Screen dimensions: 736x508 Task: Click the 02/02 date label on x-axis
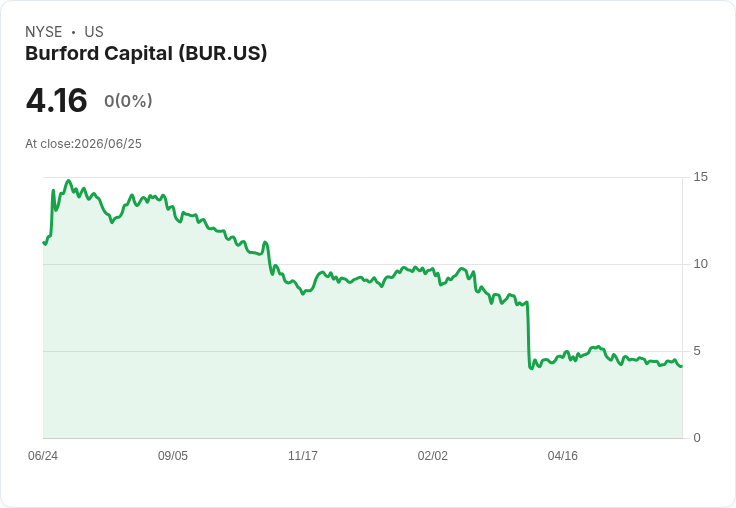[433, 455]
